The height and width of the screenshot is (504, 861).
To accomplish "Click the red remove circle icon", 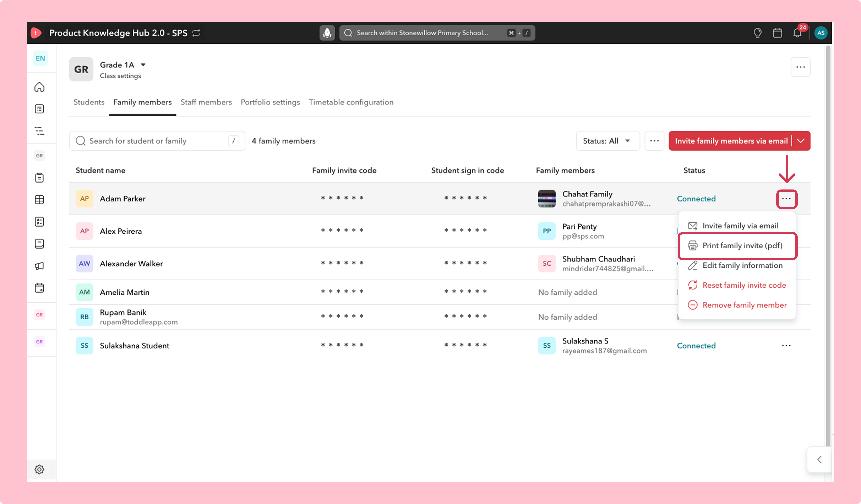I will click(x=693, y=305).
